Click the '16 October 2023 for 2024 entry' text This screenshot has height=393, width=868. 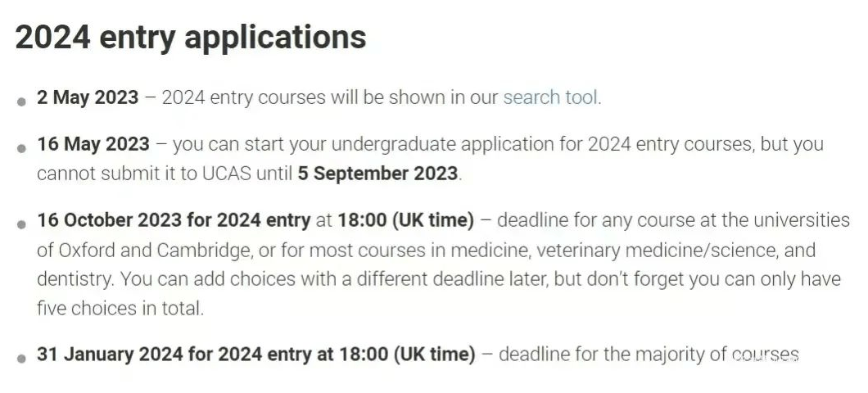[174, 220]
